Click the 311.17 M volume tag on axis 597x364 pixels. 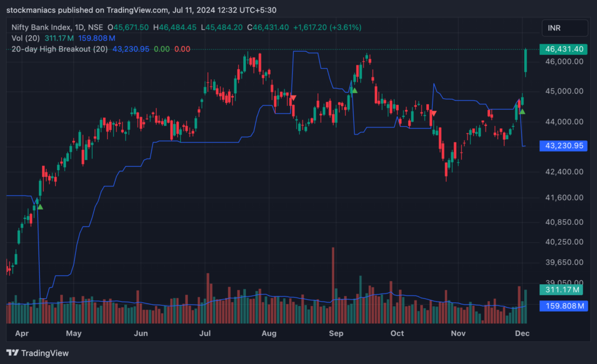[561, 290]
